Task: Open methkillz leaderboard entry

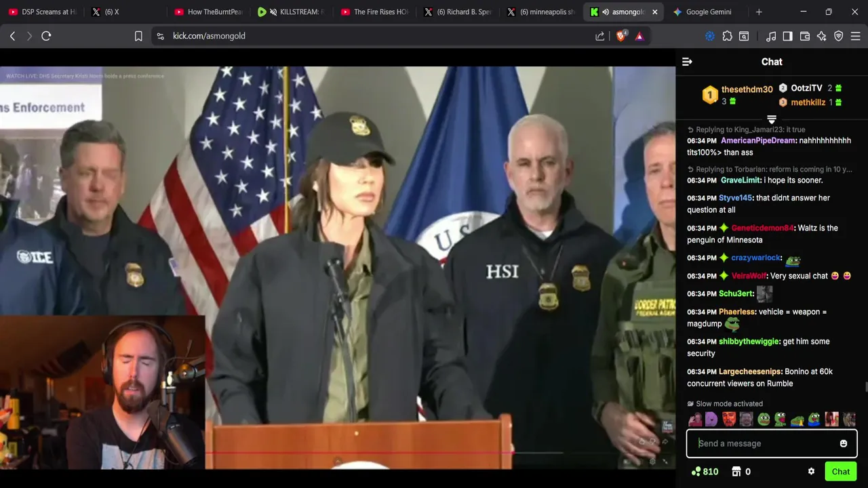Action: click(808, 102)
